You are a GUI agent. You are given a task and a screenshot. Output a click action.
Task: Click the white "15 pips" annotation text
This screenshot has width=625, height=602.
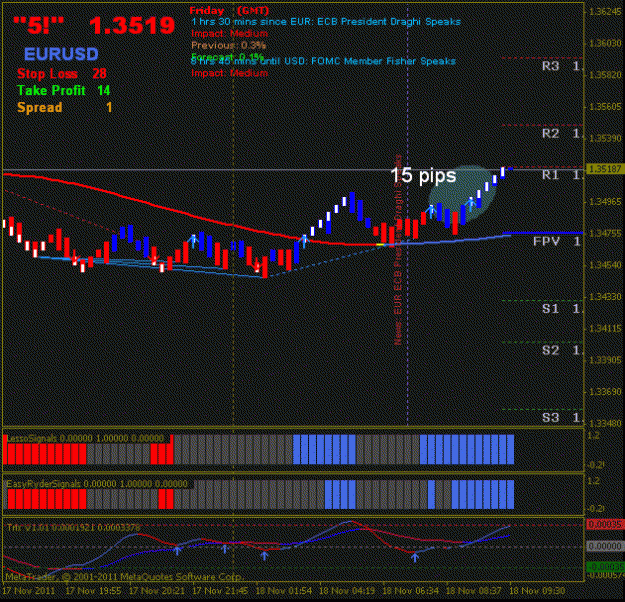[x=423, y=175]
